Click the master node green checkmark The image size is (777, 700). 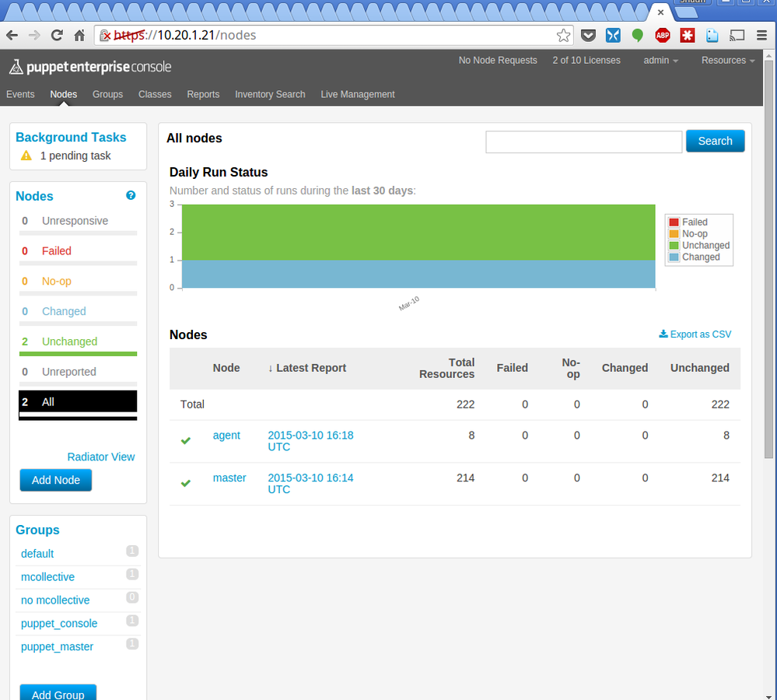tap(186, 483)
